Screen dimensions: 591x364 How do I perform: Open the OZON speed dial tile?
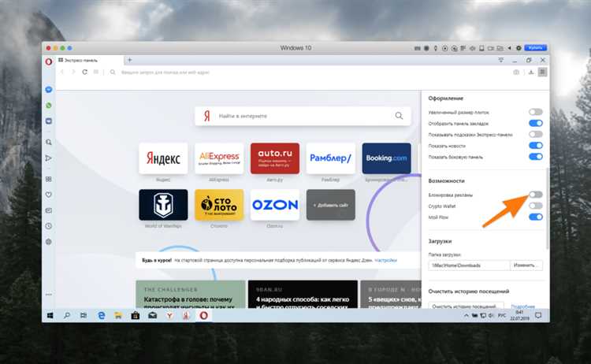click(x=275, y=205)
